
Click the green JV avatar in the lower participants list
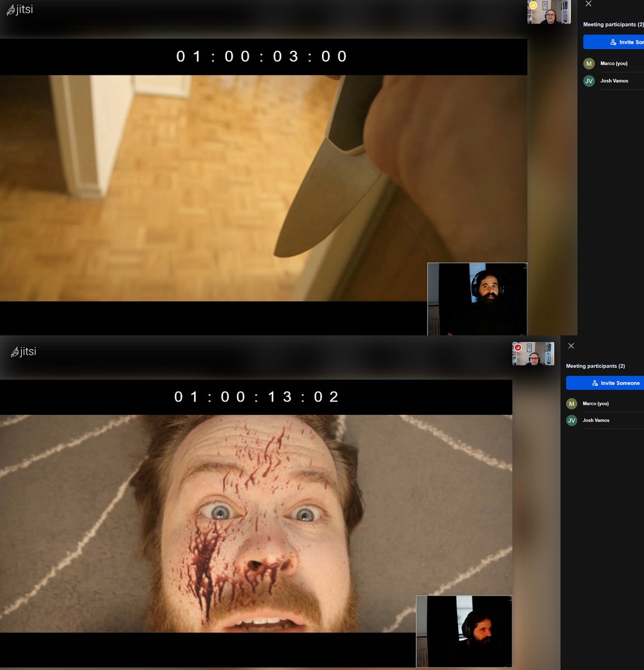tap(571, 420)
